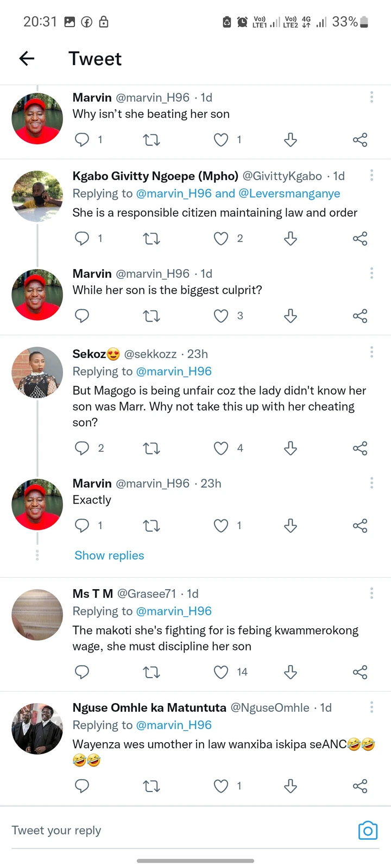Reply to Marvin's 'Why isn't she beating her son' tweet
391x868 pixels.
pyautogui.click(x=82, y=140)
